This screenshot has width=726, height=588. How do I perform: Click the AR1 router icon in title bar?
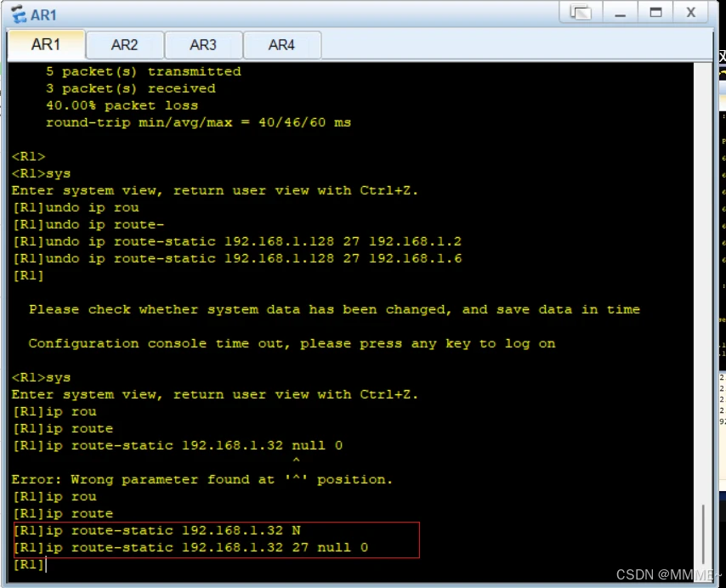[x=18, y=15]
